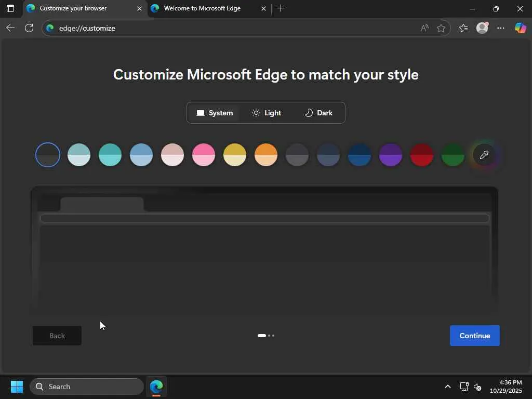Image resolution: width=532 pixels, height=399 pixels.
Task: Choose the light blue color swatch
Action: [x=141, y=155]
